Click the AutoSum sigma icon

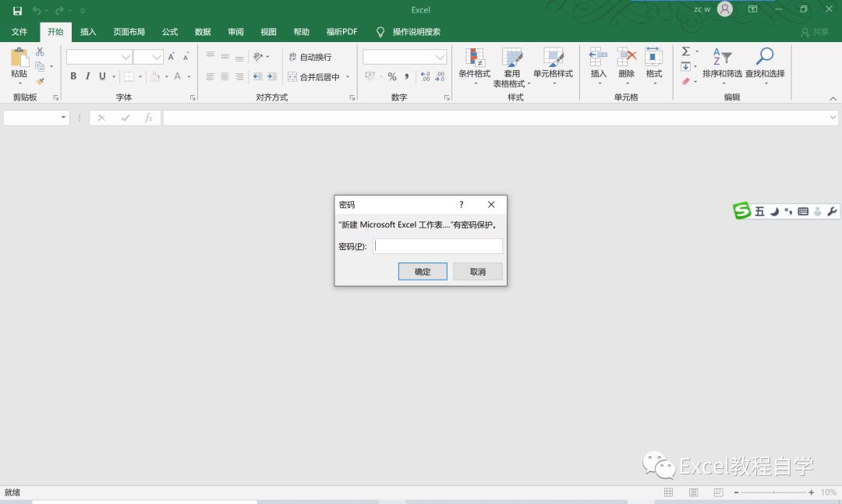click(686, 51)
